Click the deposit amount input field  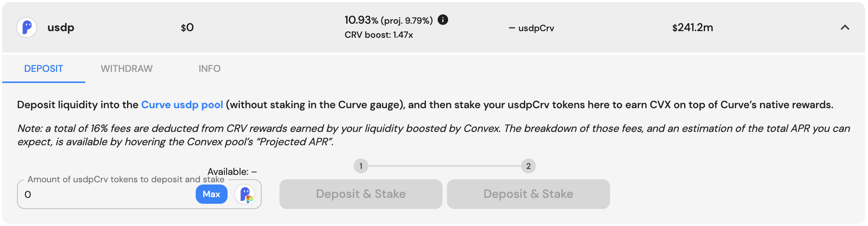pyautogui.click(x=107, y=195)
